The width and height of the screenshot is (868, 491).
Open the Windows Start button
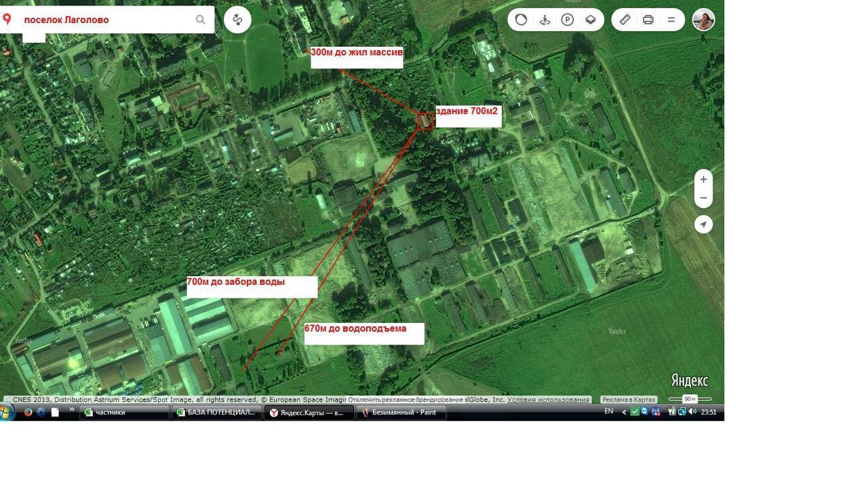tap(7, 412)
